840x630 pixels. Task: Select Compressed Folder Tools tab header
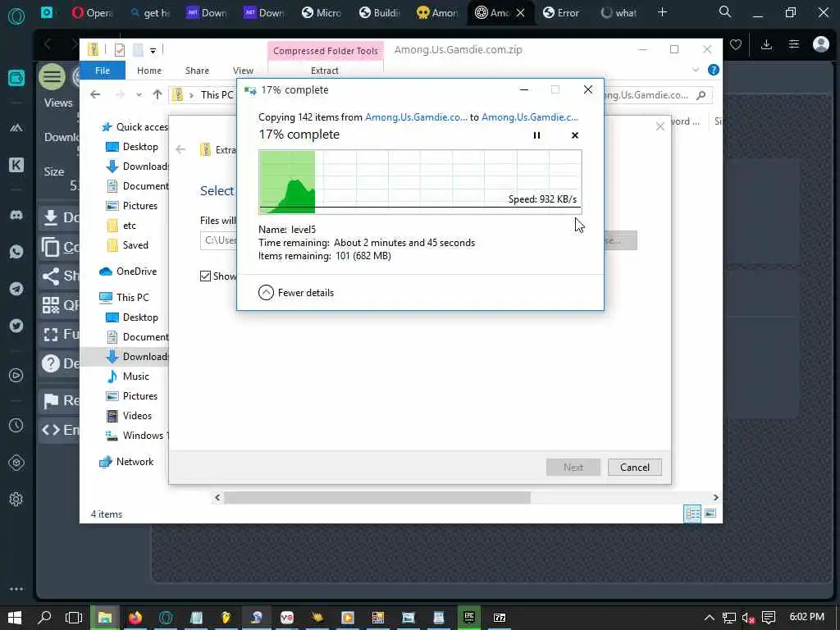tap(326, 51)
